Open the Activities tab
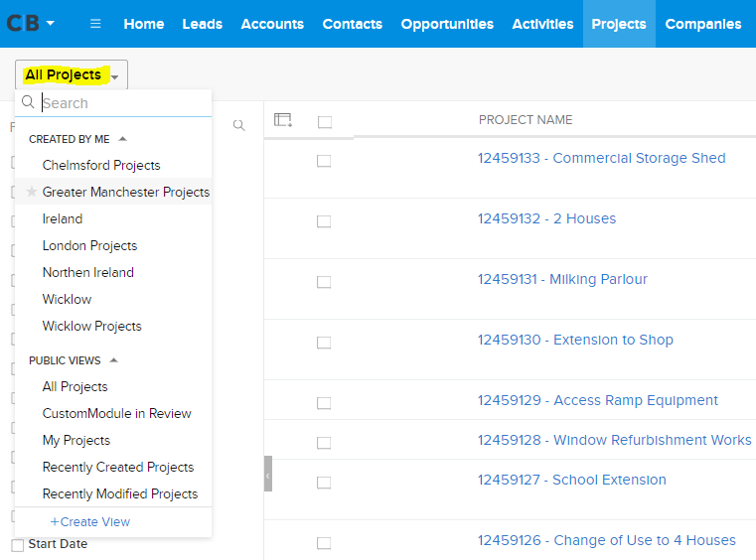This screenshot has height=560, width=756. pyautogui.click(x=542, y=24)
